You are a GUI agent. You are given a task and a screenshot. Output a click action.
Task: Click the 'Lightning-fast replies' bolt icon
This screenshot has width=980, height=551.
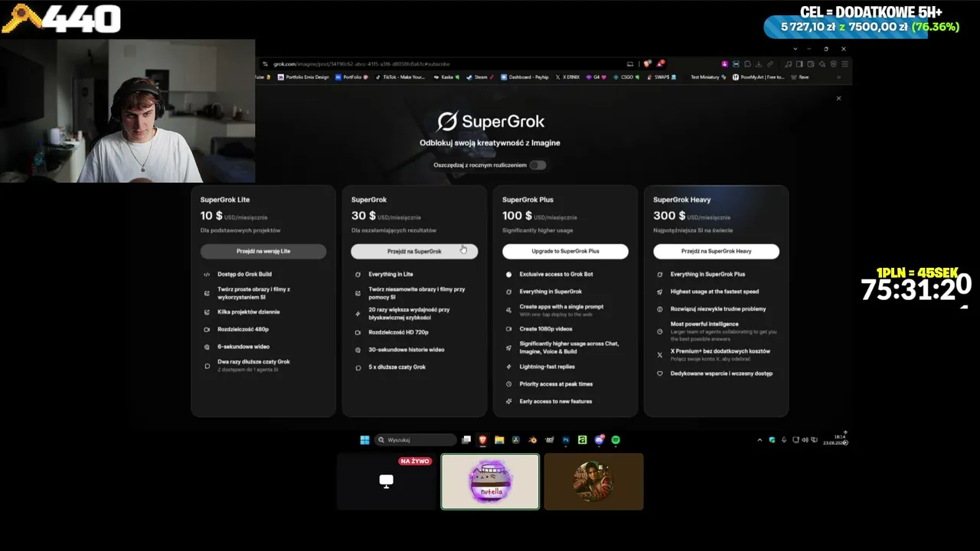(x=508, y=367)
